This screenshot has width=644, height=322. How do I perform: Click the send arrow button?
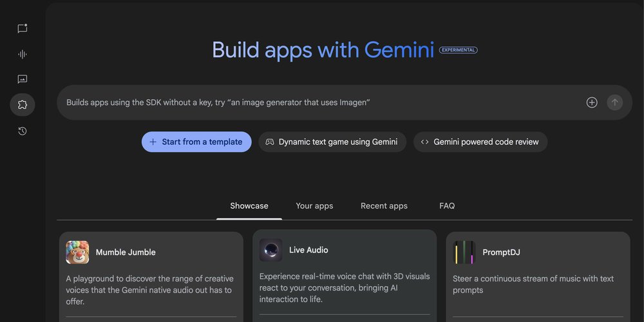pos(615,102)
